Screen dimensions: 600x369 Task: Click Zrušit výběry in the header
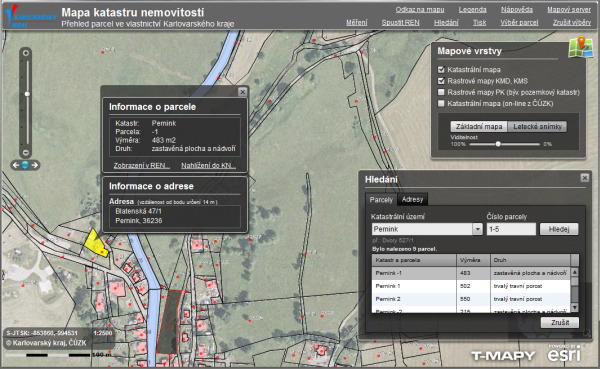572,23
